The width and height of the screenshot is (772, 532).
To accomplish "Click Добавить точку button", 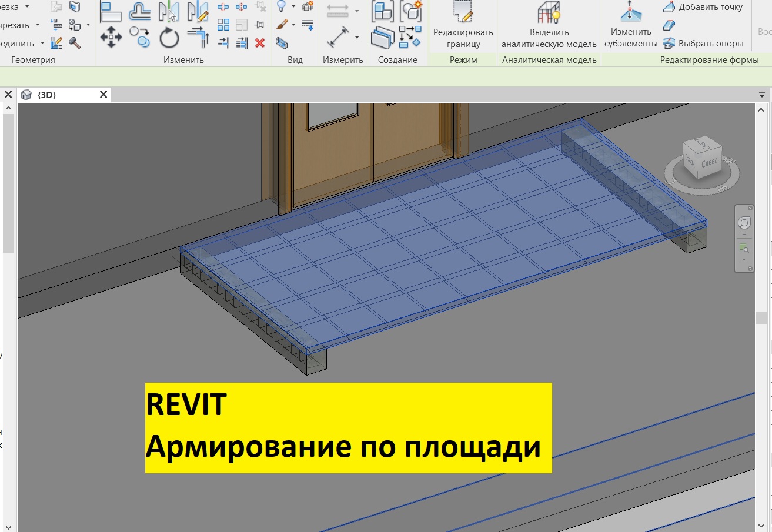I will [x=703, y=7].
